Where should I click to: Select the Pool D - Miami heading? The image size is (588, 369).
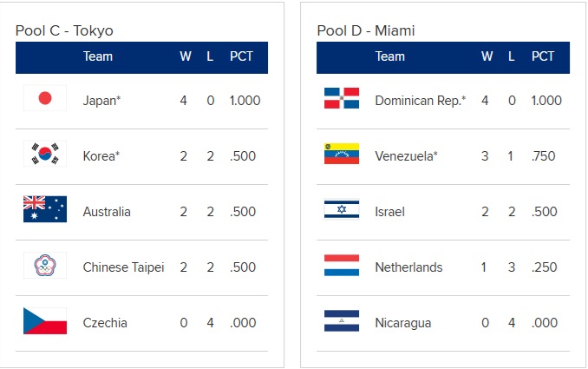[365, 30]
